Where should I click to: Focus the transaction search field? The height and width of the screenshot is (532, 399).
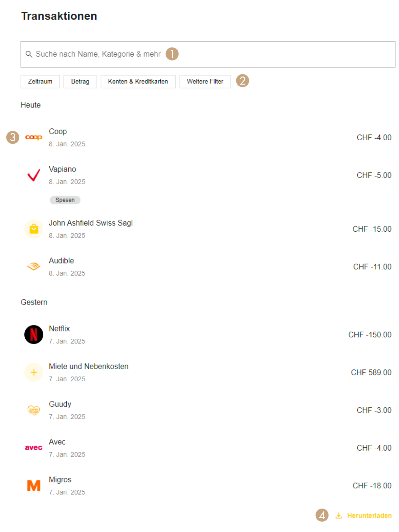pyautogui.click(x=208, y=54)
